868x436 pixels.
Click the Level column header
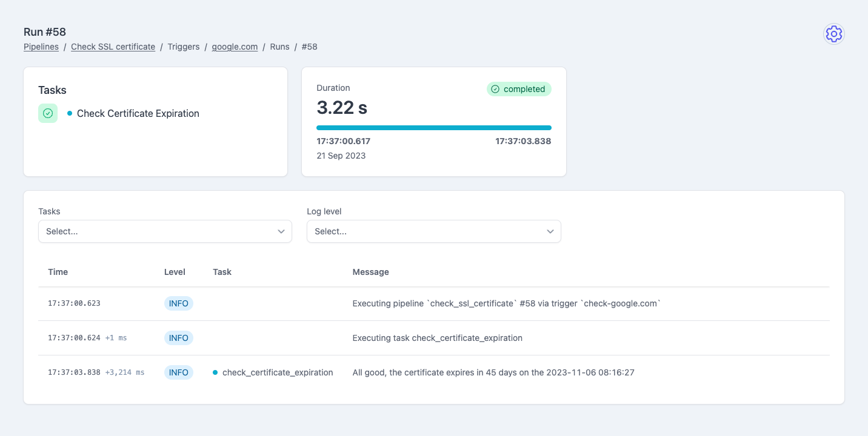point(175,272)
